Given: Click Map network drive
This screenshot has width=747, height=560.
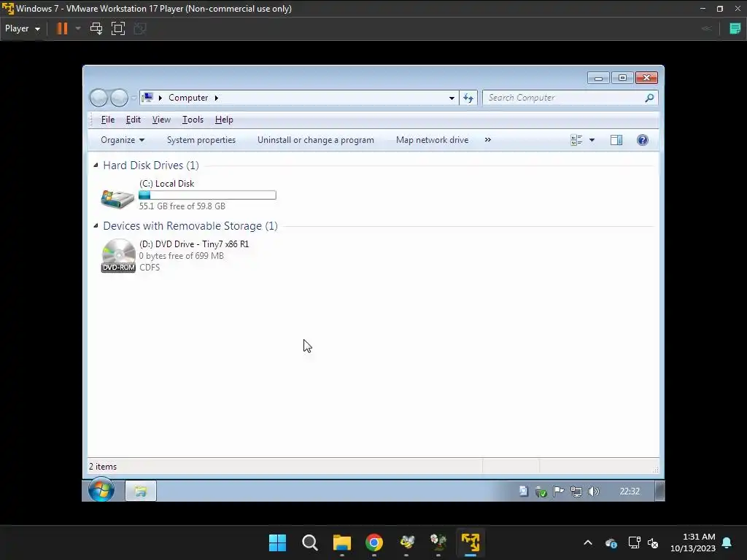Looking at the screenshot, I should [432, 140].
